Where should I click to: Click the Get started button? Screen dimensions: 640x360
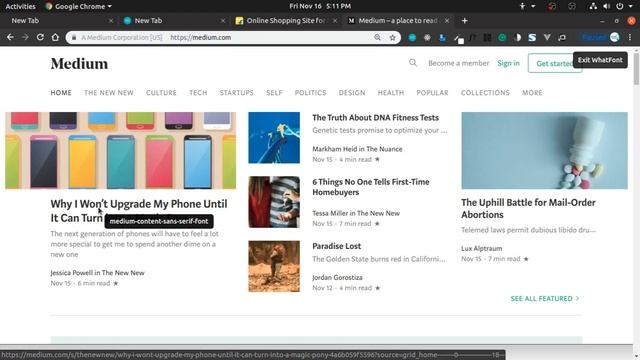pos(555,63)
